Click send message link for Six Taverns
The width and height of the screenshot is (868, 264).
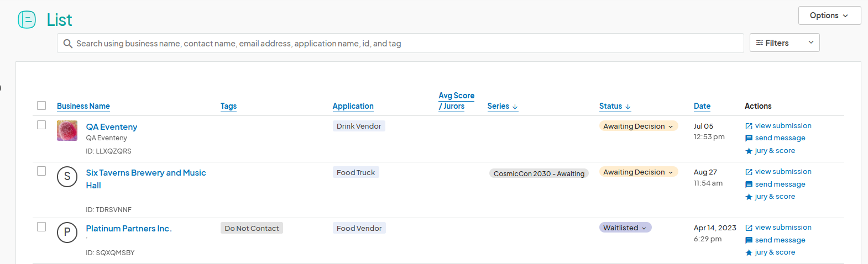(x=780, y=184)
